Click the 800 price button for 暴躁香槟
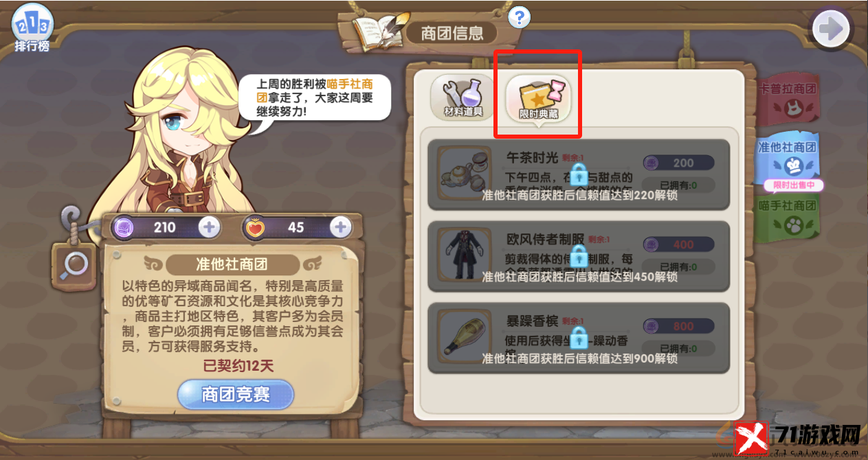 678,326
